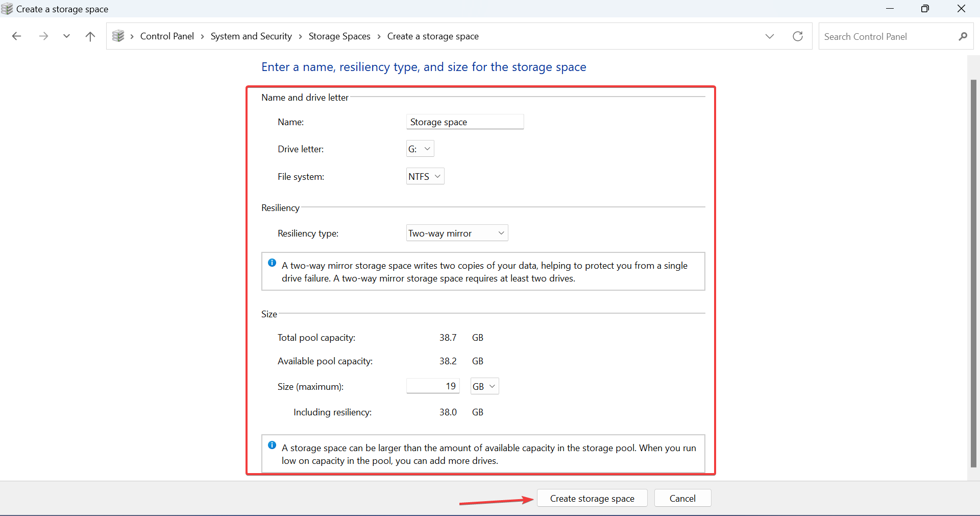Click the Total pool capacity value 38.7
Screen dimensions: 980x516
448,337
